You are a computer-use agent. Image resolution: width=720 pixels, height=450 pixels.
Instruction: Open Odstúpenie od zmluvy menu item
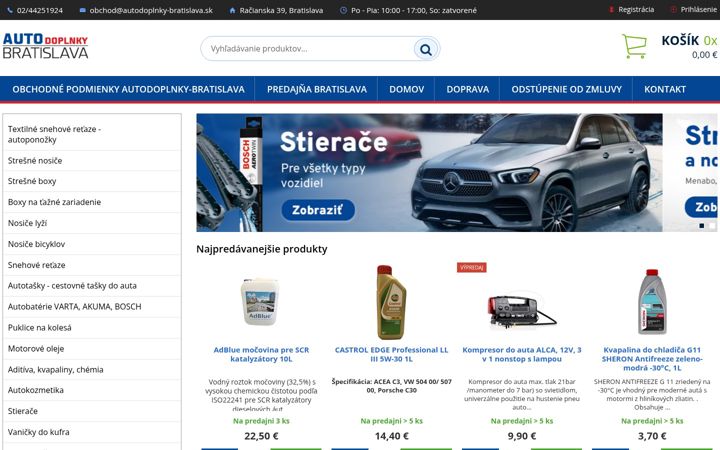[566, 89]
